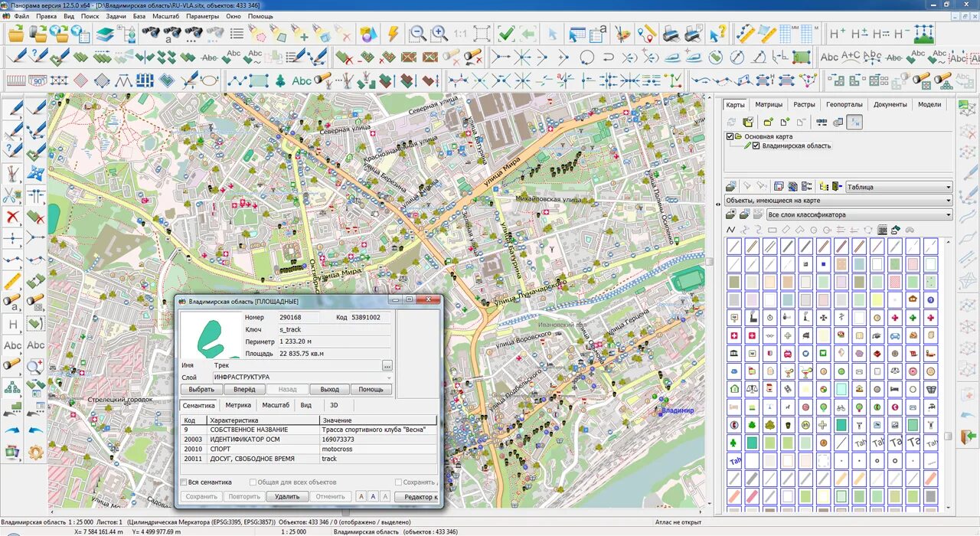Click the 'Имя' field with value Трек
Image resolution: width=980 pixels, height=536 pixels.
point(296,365)
